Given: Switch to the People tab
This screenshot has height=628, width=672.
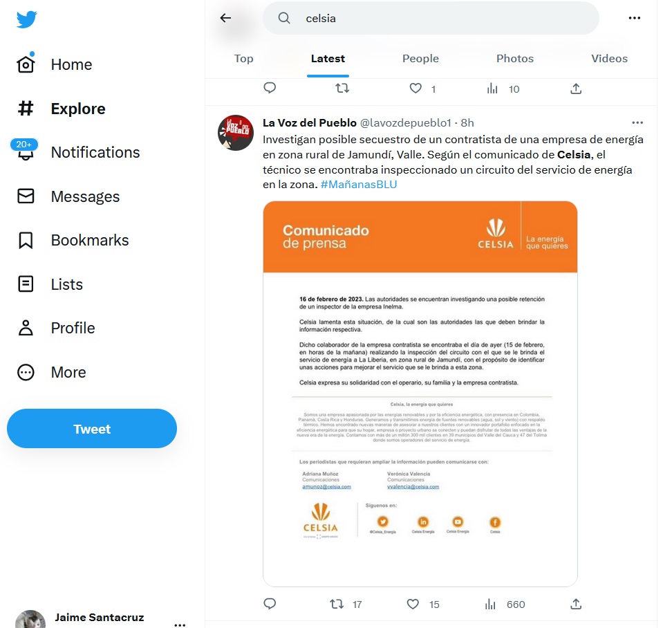Looking at the screenshot, I should pyautogui.click(x=420, y=58).
